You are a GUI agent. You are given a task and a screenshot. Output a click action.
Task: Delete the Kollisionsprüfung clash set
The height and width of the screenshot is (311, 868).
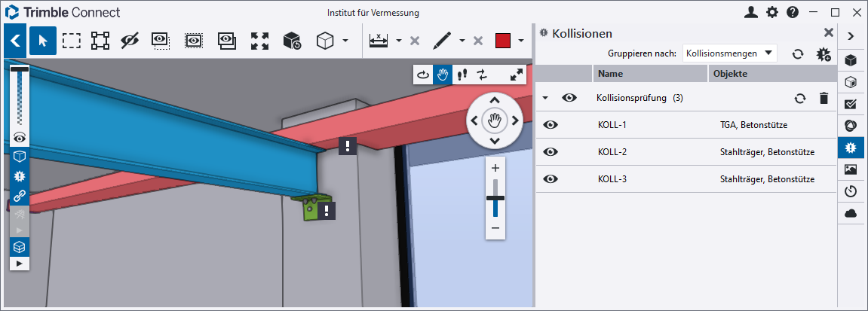[x=824, y=98]
